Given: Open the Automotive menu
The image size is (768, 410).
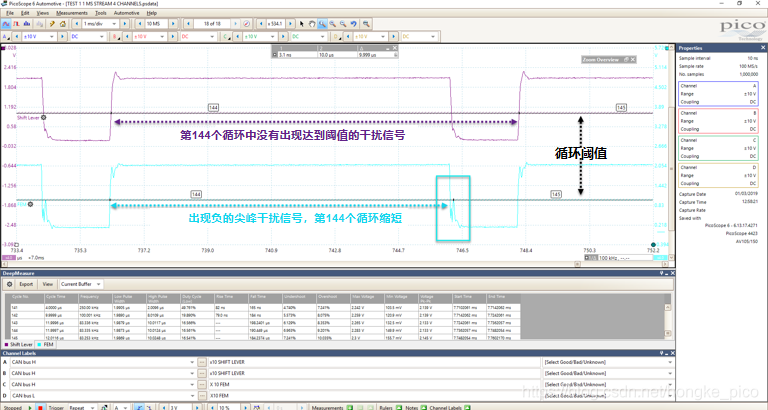Looking at the screenshot, I should click(126, 13).
